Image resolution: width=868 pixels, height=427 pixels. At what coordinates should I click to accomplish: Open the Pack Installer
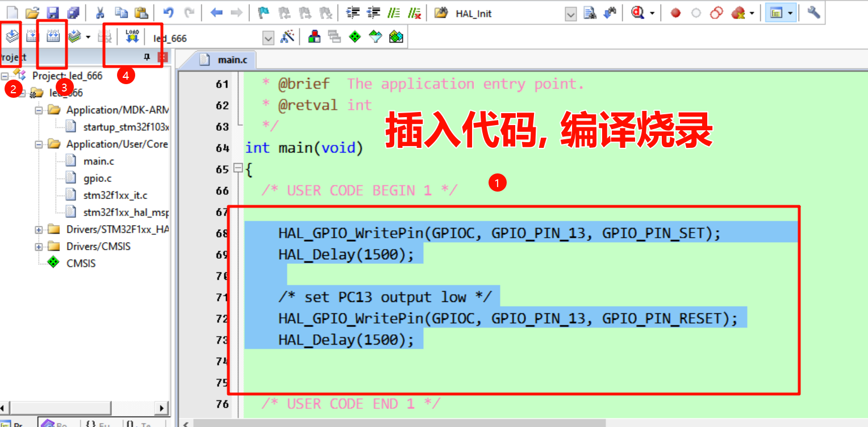click(x=396, y=38)
